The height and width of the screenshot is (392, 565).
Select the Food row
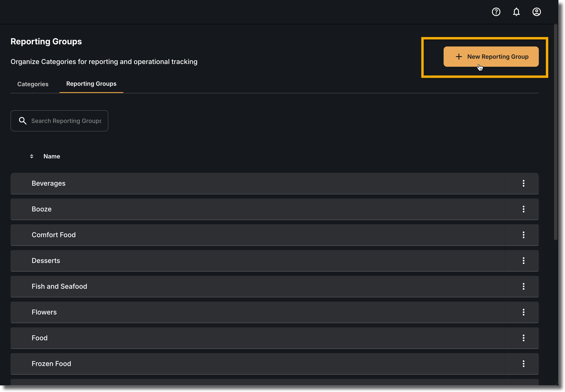pos(274,338)
